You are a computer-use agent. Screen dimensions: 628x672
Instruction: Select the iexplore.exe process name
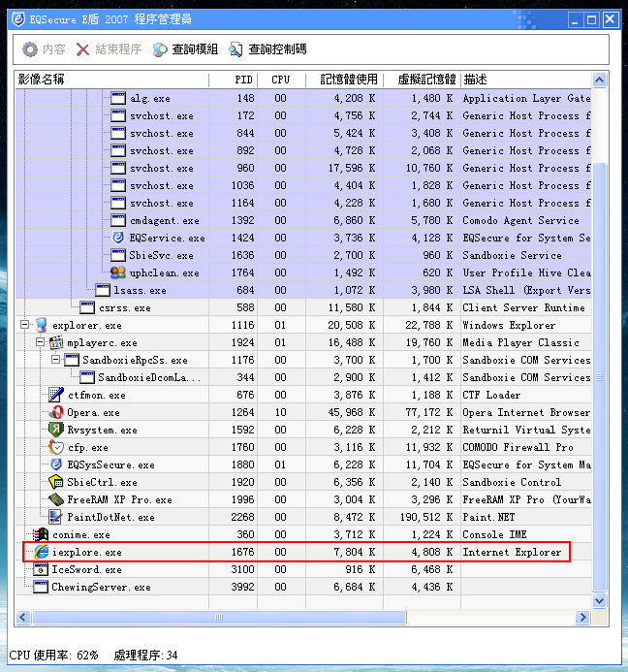(x=87, y=552)
